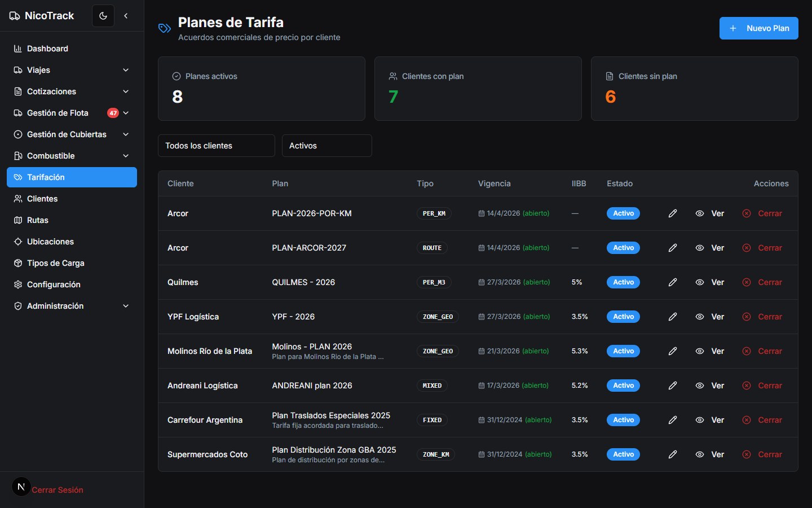Image resolution: width=812 pixels, height=508 pixels.
Task: Click edit pencil for YPF - 2026
Action: pos(673,317)
